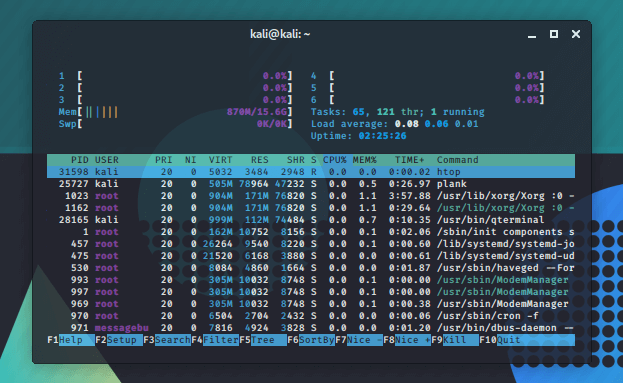Click the kali@kali title bar text

[280, 34]
